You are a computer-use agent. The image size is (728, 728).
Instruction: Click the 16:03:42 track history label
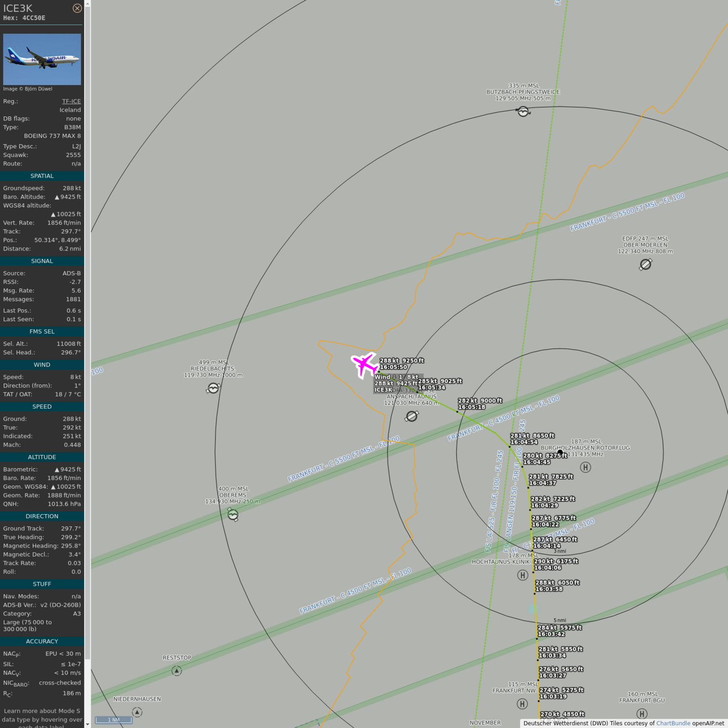click(559, 631)
